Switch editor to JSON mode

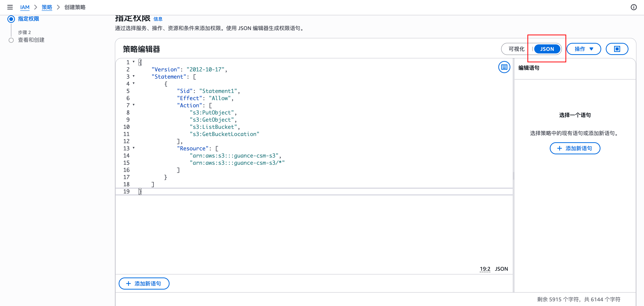(x=547, y=49)
